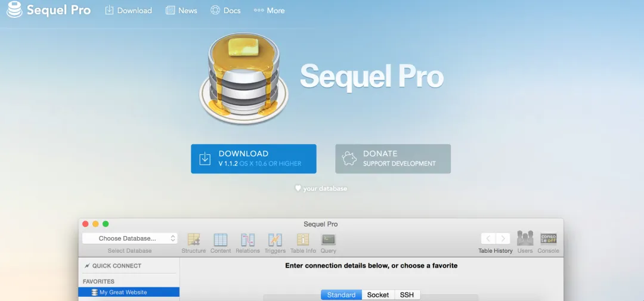
Task: Switch to the Socket connection tab
Action: pyautogui.click(x=378, y=295)
